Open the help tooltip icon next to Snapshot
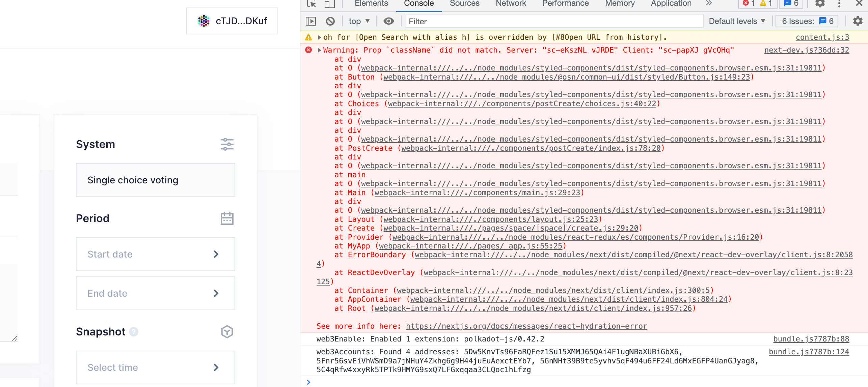 [134, 332]
